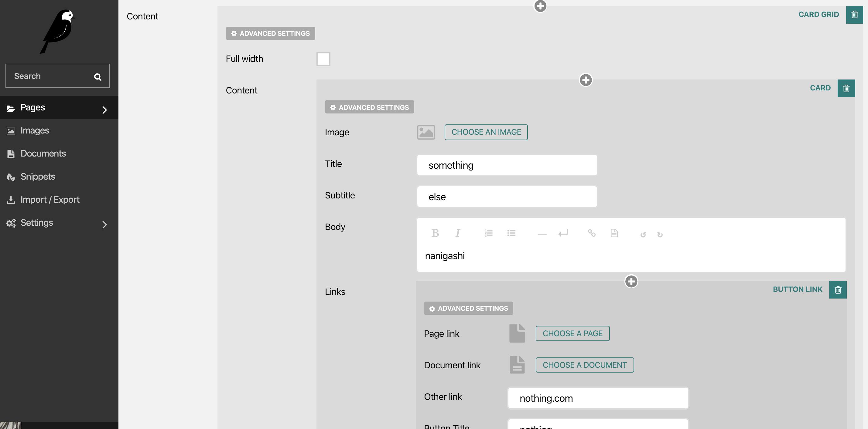The image size is (868, 429).
Task: Insert bulleted list in Body editor
Action: 511,233
